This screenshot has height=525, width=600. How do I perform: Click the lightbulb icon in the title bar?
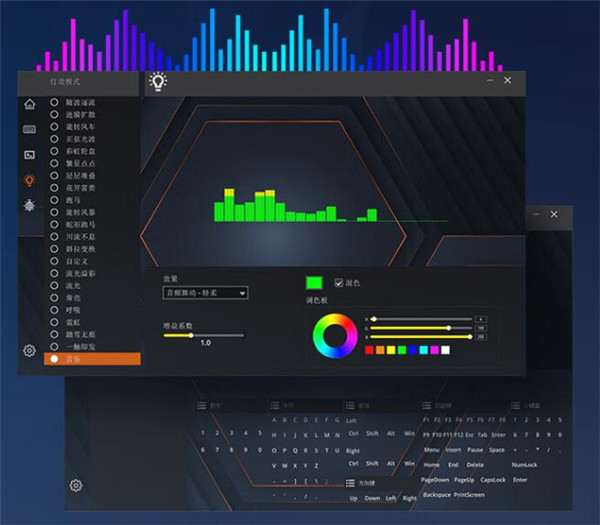(157, 82)
